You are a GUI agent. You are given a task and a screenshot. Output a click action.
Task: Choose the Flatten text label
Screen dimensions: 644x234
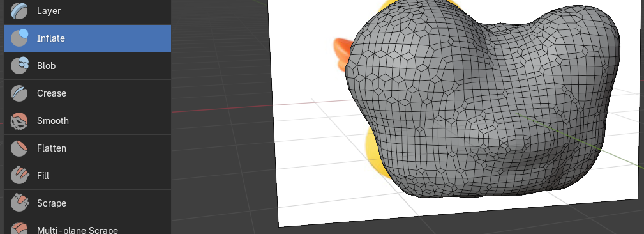pos(51,148)
